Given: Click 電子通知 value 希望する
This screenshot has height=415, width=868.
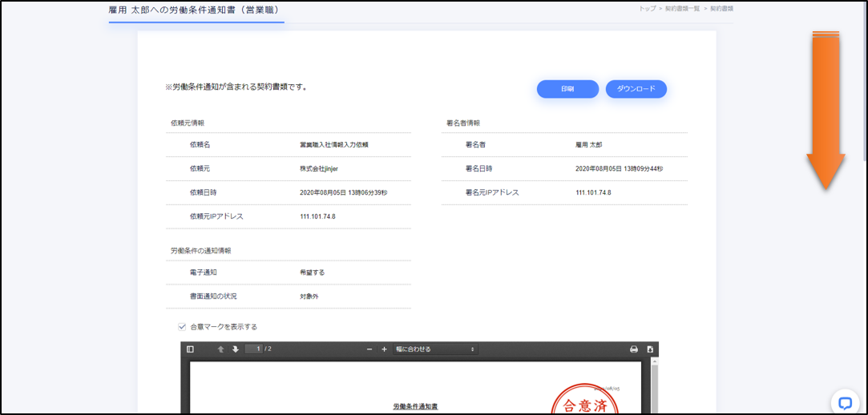Looking at the screenshot, I should 313,272.
